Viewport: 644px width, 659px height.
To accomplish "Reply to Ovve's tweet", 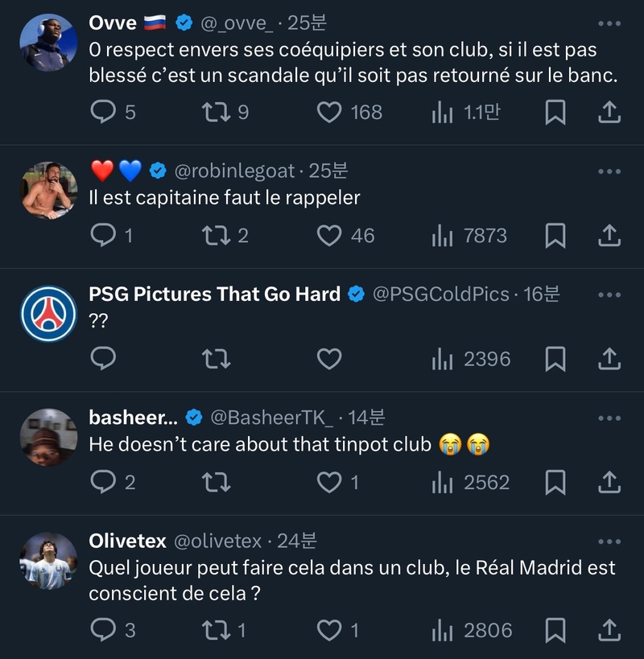I will click(x=103, y=112).
